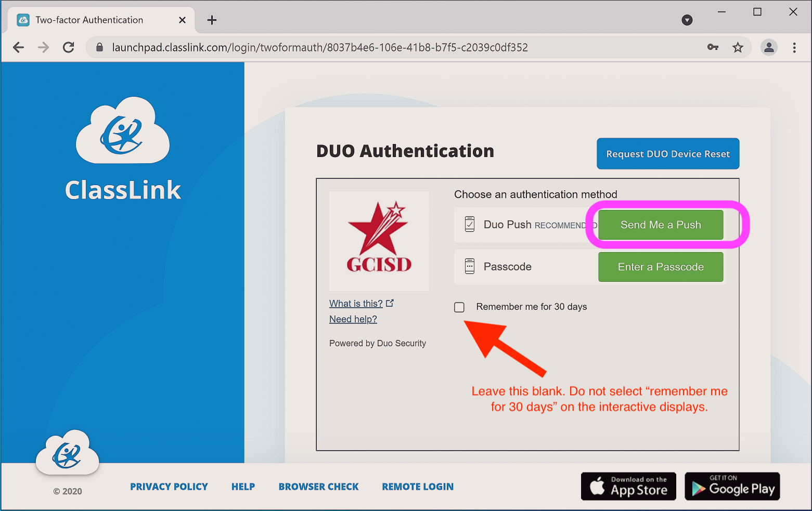Close the Two-factor Authentication tab
The width and height of the screenshot is (812, 511).
click(182, 20)
